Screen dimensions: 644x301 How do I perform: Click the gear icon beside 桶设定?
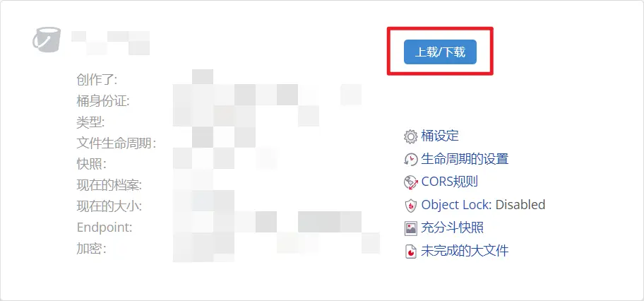coord(411,136)
